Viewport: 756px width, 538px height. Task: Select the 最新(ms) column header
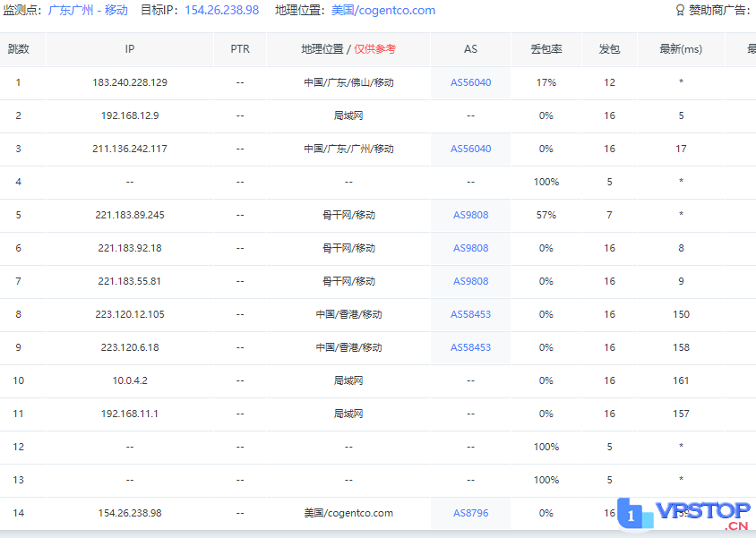(x=681, y=49)
